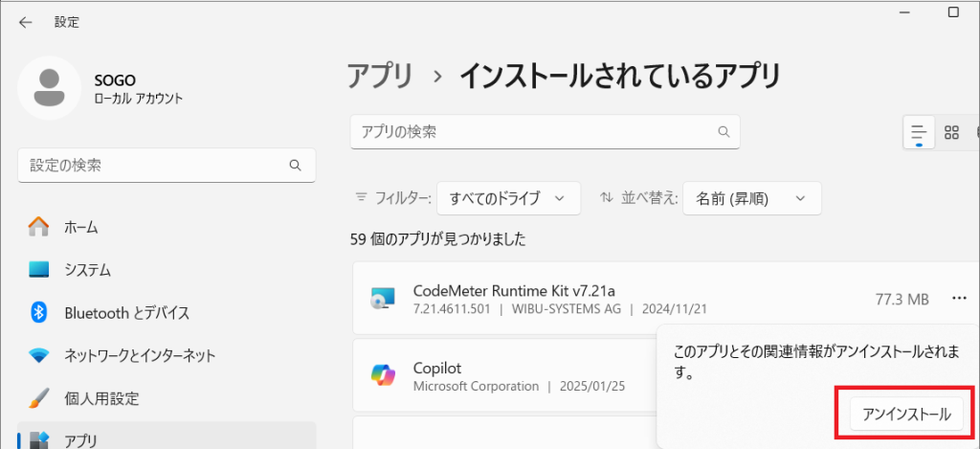
Task: Maximize the settings window
Action: pyautogui.click(x=953, y=11)
